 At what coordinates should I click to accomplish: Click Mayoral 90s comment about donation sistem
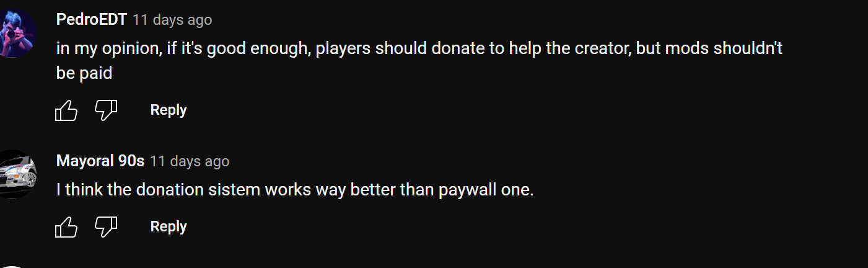pyautogui.click(x=295, y=190)
